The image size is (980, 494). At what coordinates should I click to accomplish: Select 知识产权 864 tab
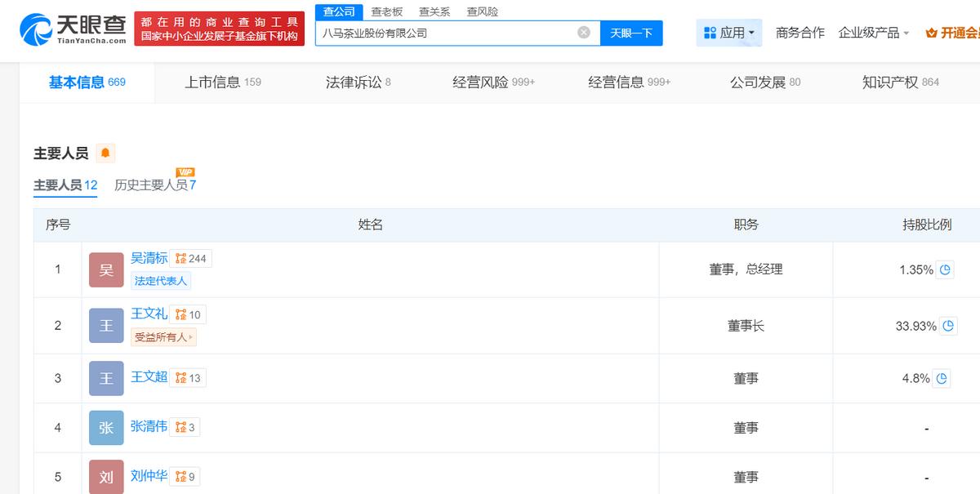pyautogui.click(x=901, y=82)
